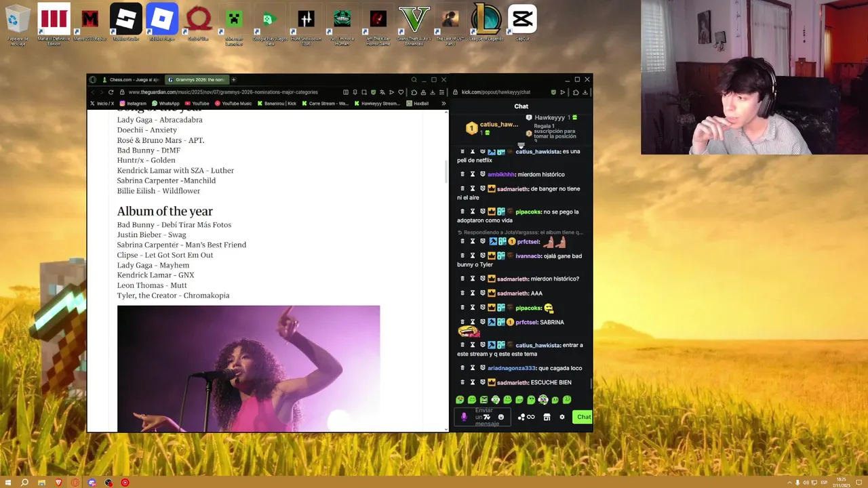868x488 pixels.
Task: Expand hidden system tray icons chevron
Action: (789, 483)
